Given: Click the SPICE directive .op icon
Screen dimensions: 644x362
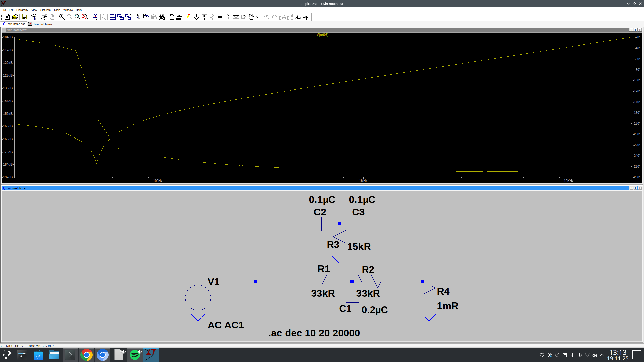Looking at the screenshot, I should click(306, 17).
